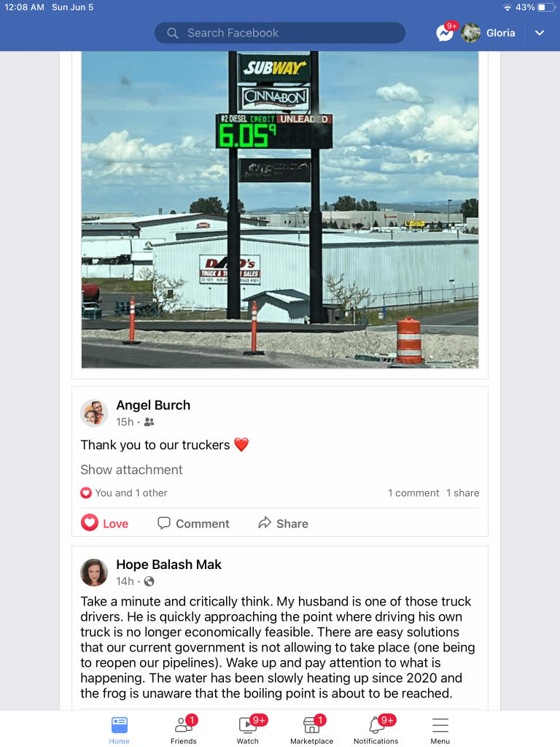Open the hamburger Menu tab
Screen dimensions: 560x747
click(440, 730)
